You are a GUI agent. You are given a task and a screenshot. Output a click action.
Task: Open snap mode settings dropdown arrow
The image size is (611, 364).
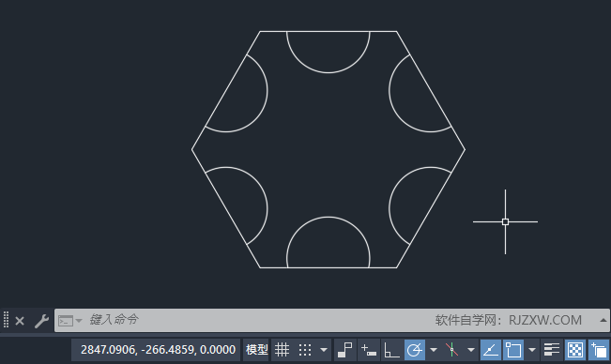[324, 350]
